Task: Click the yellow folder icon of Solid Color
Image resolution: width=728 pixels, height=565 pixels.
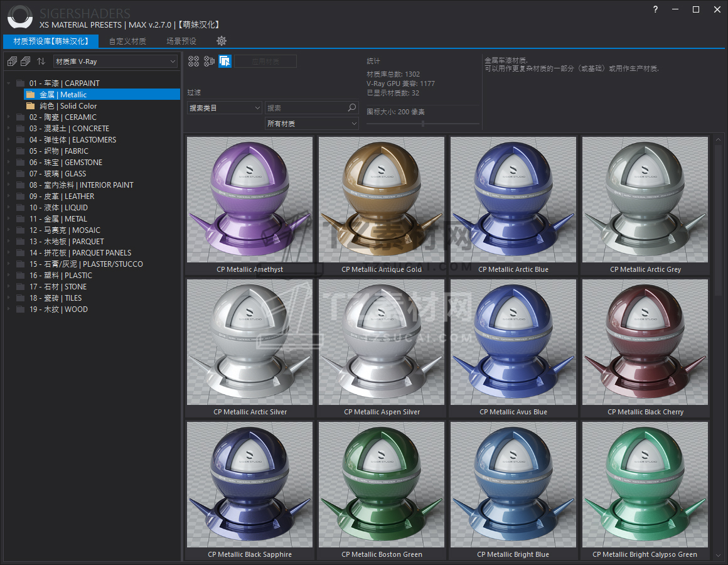Action: point(31,106)
